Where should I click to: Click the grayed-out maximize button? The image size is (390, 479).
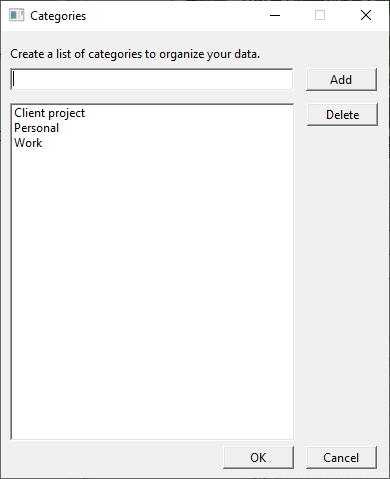tap(320, 15)
